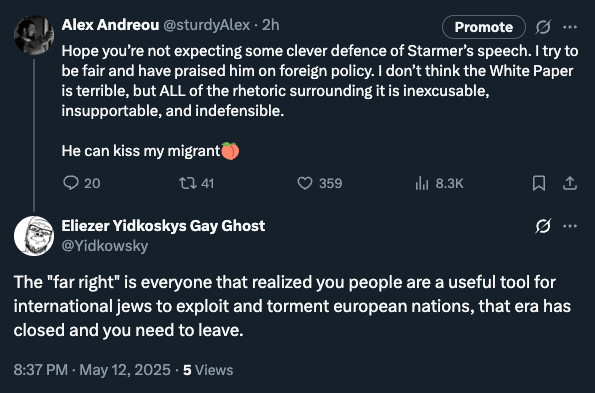Click the Eliezer Yidkoskys Gay Ghost display name
Image resolution: width=595 pixels, height=393 pixels.
163,226
